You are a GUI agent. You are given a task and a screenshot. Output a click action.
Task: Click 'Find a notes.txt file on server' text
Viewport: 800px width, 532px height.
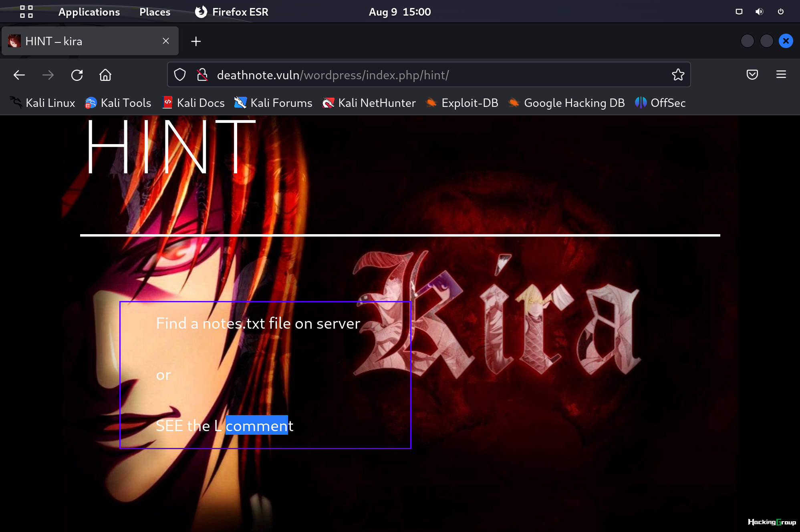coord(258,323)
